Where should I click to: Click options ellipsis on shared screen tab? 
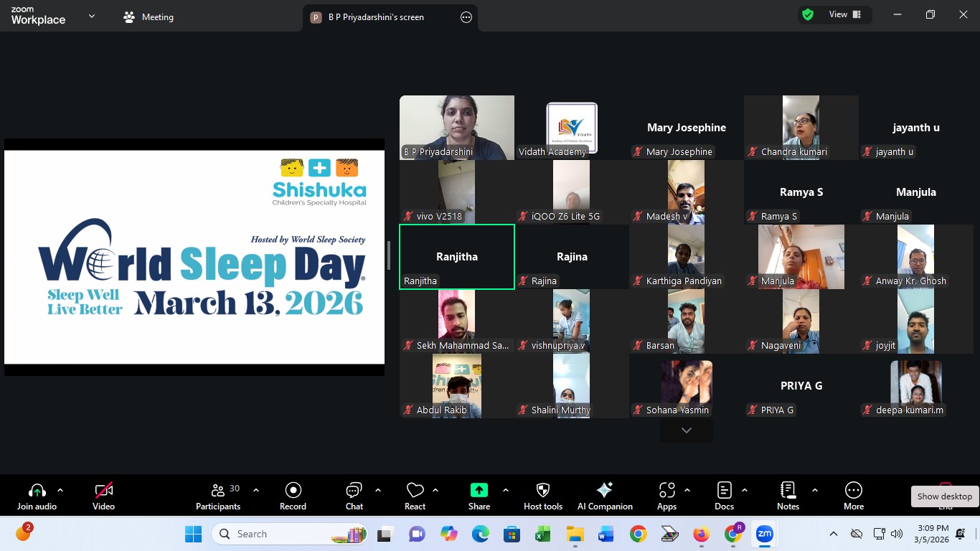(x=466, y=17)
